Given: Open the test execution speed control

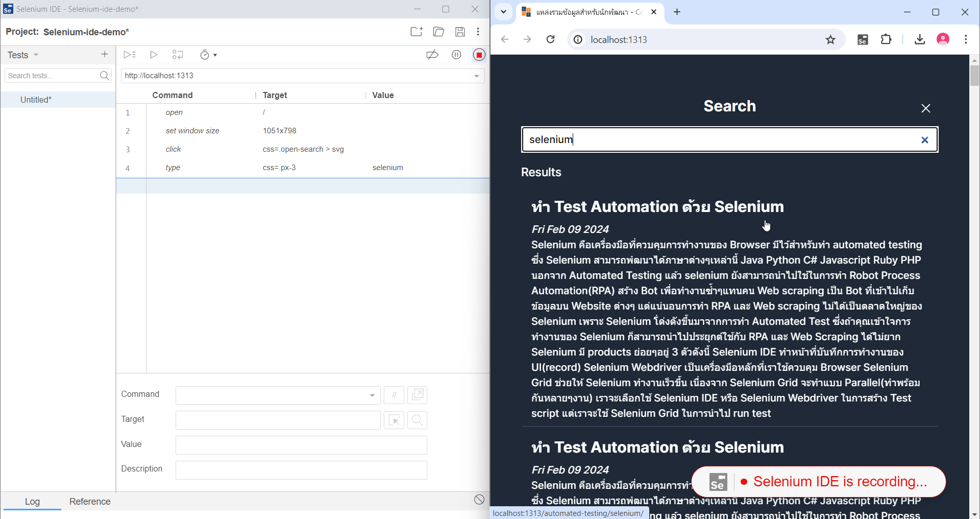Looking at the screenshot, I should point(208,55).
